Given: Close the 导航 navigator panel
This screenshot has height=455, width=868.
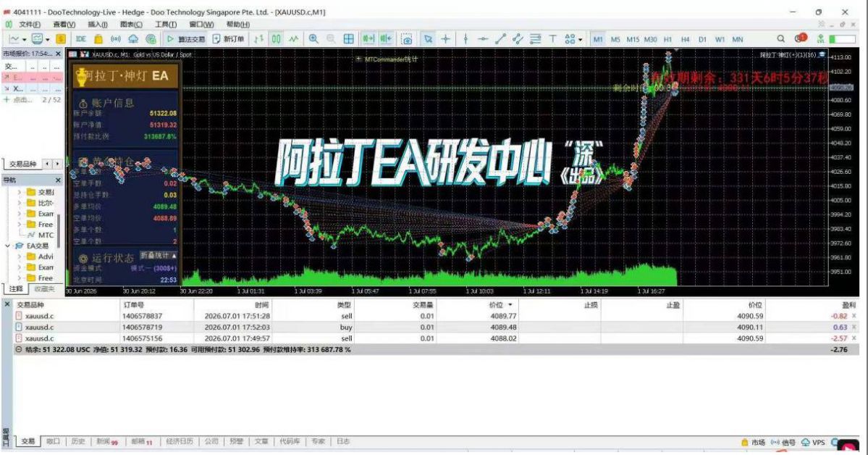Looking at the screenshot, I should [58, 180].
